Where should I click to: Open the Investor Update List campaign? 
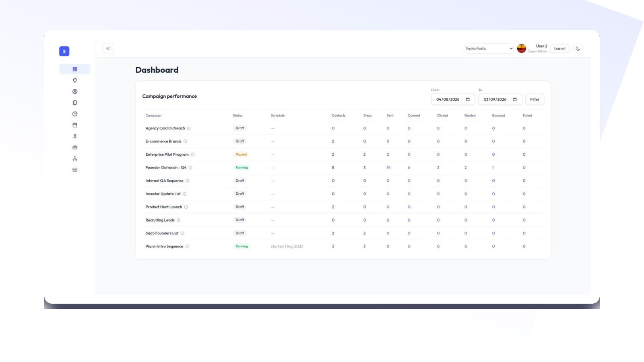[163, 194]
